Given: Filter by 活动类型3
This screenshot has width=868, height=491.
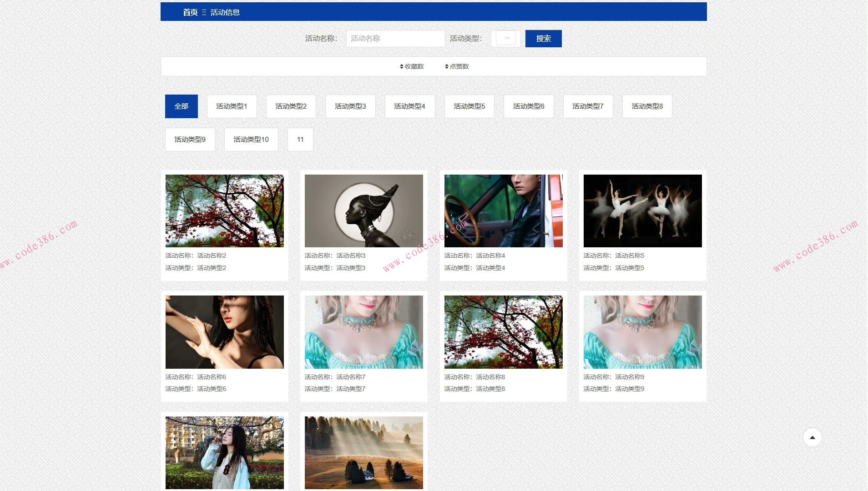Looking at the screenshot, I should 350,106.
